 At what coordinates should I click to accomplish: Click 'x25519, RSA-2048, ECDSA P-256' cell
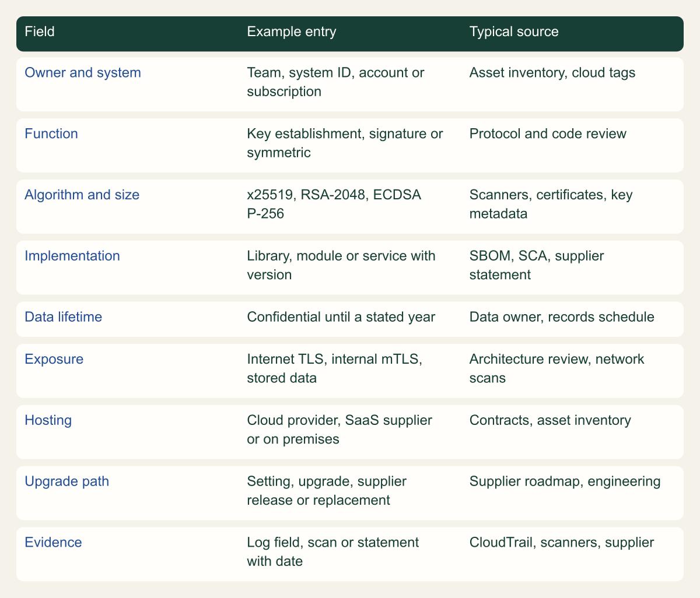[349, 206]
